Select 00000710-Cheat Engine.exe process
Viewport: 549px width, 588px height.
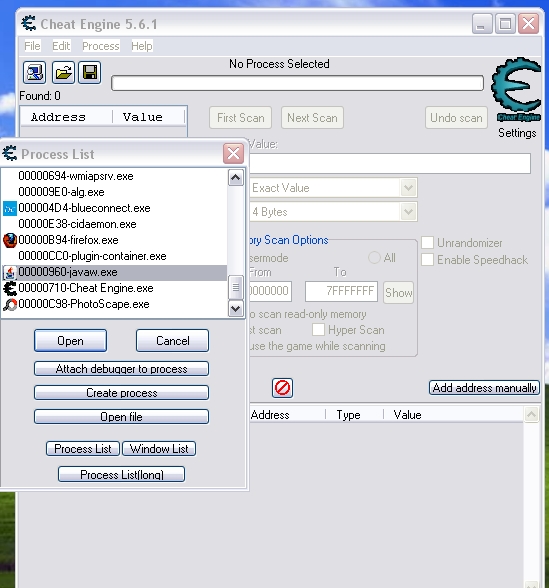tap(114, 288)
